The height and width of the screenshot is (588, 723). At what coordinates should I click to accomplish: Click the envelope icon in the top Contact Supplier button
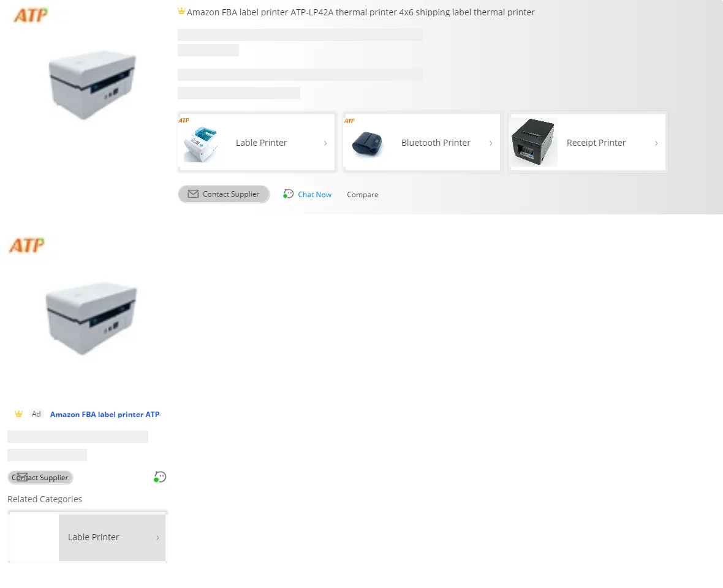(x=193, y=194)
